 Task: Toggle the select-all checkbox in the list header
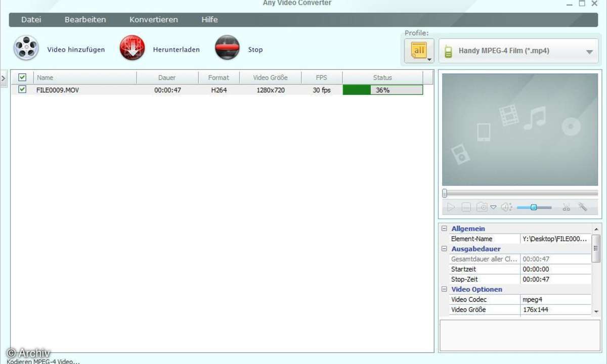[22, 77]
